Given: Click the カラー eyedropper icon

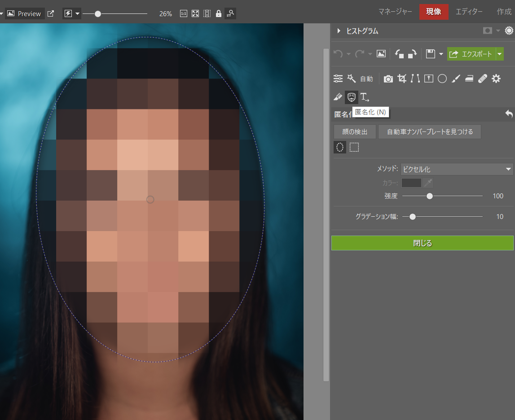Looking at the screenshot, I should [x=428, y=183].
